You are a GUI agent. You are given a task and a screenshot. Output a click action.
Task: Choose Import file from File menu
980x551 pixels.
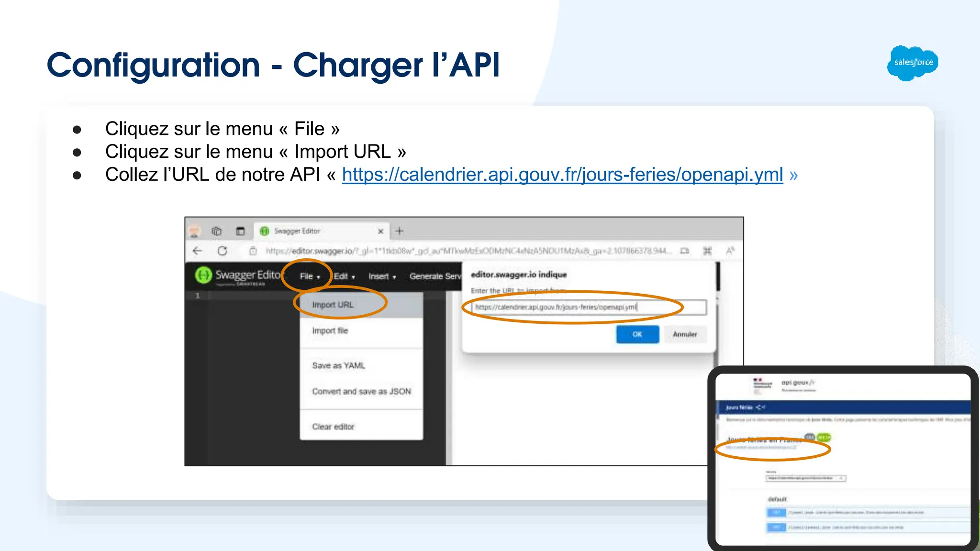[x=361, y=331]
